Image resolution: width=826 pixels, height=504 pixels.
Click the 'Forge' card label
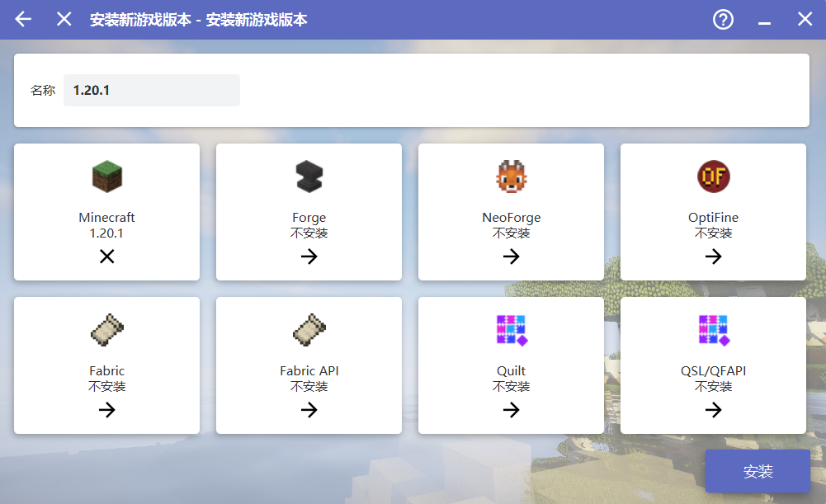[309, 218]
